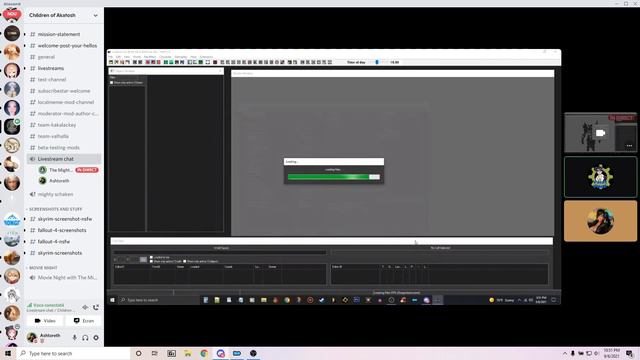This screenshot has height=360, width=640.
Task: Open the heart-shaped NOU server icon
Action: [12, 15]
